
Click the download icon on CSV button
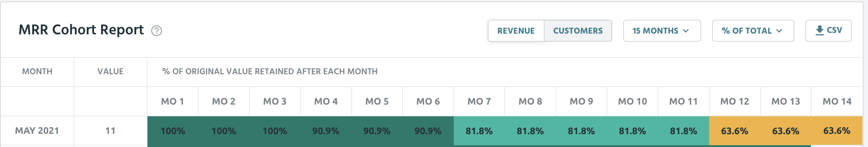[820, 30]
